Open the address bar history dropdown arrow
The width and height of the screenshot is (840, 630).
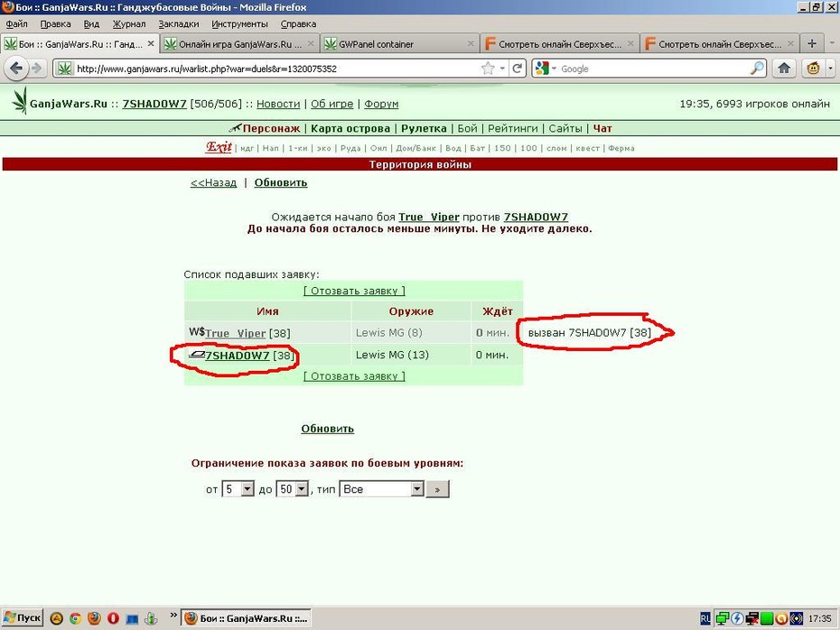(x=502, y=69)
